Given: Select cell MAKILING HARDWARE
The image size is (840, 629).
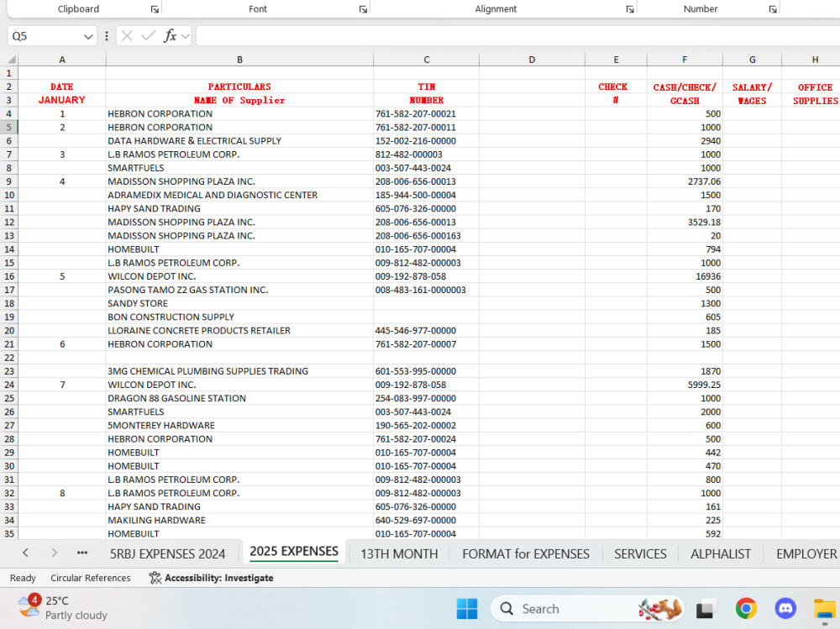Looking at the screenshot, I should (x=239, y=520).
